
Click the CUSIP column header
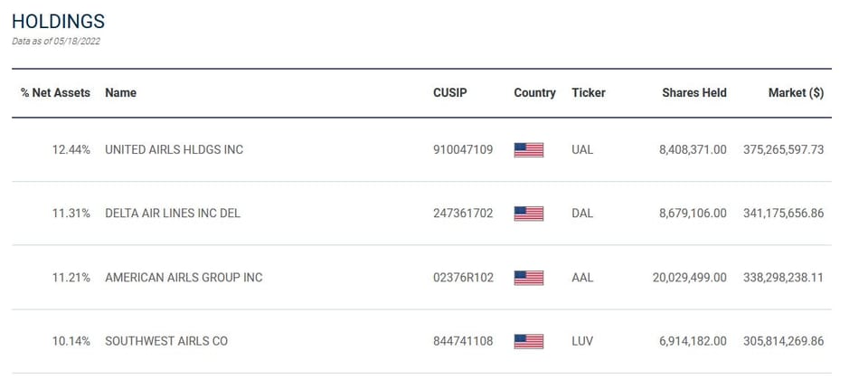450,93
